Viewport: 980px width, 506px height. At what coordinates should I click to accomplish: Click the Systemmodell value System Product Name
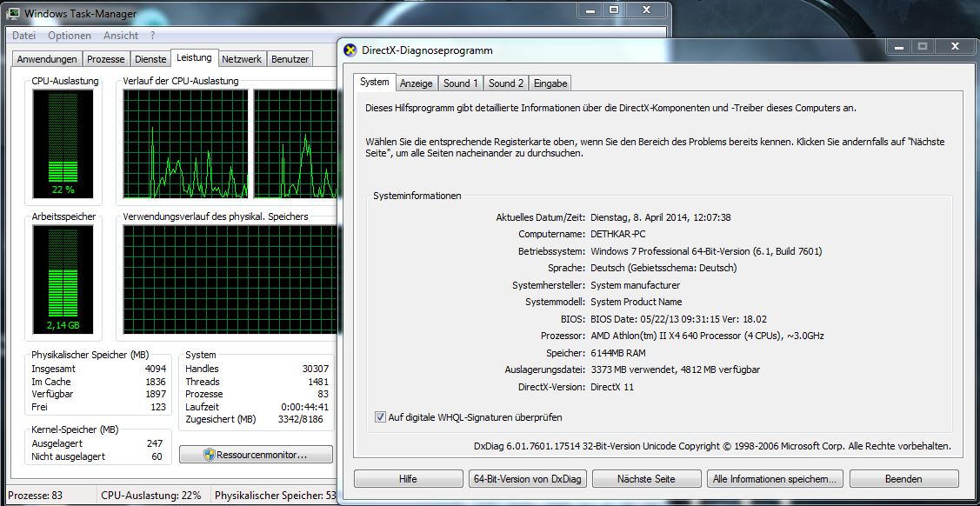(635, 302)
